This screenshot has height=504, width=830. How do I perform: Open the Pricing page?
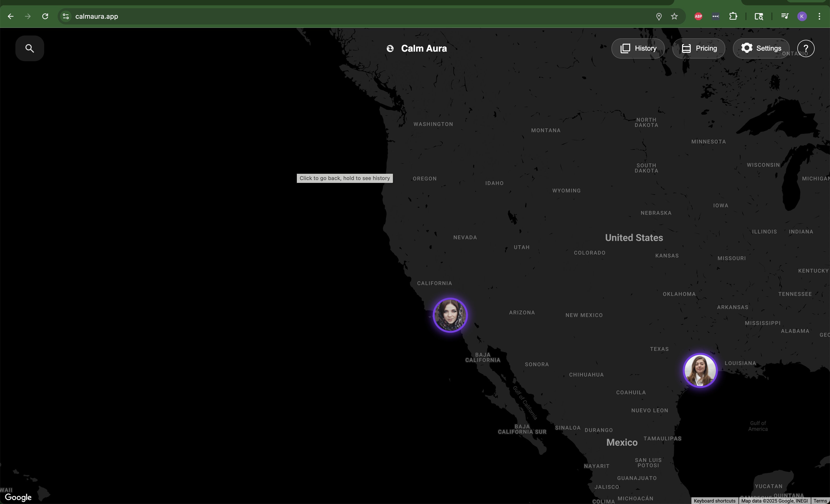699,48
